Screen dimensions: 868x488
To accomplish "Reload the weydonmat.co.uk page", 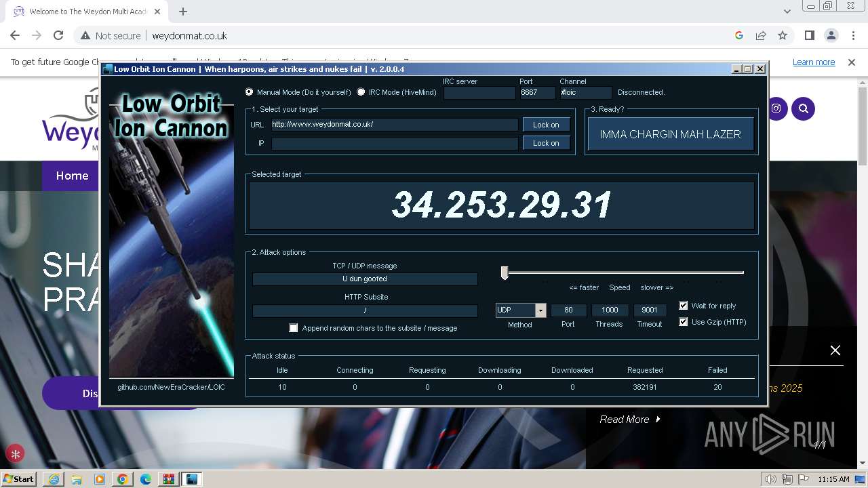I will pyautogui.click(x=58, y=36).
